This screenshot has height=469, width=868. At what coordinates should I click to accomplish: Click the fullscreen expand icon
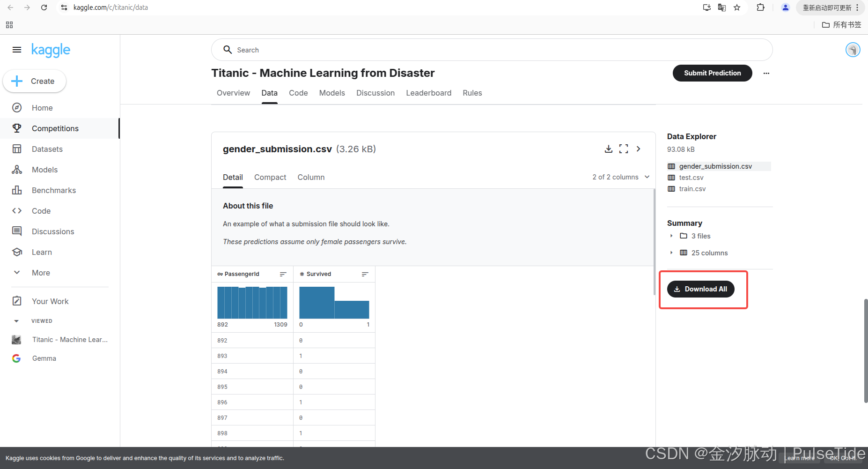[x=624, y=149]
